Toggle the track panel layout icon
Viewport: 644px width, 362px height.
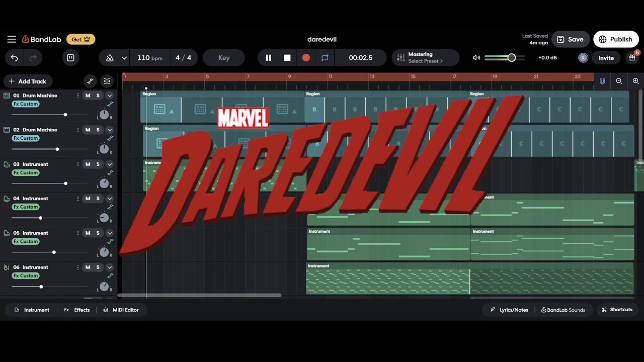(70, 58)
